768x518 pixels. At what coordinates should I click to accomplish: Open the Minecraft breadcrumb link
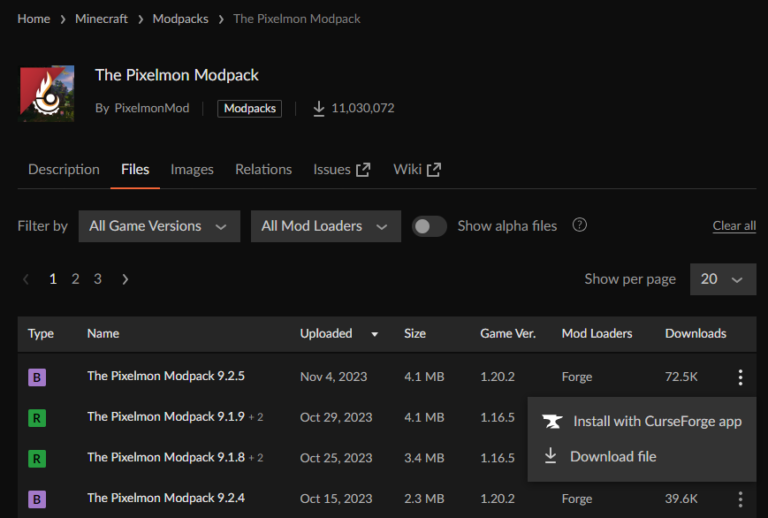(x=101, y=19)
